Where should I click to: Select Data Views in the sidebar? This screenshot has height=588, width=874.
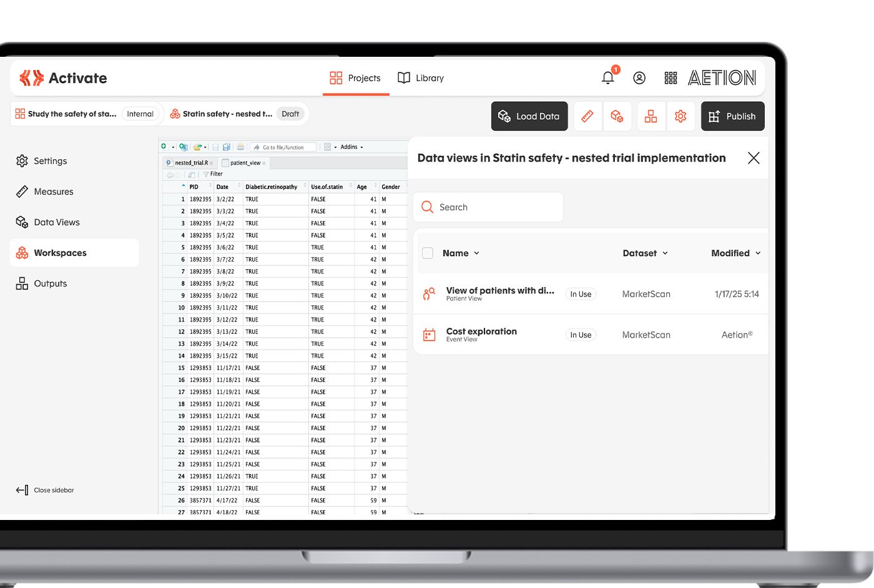point(57,222)
